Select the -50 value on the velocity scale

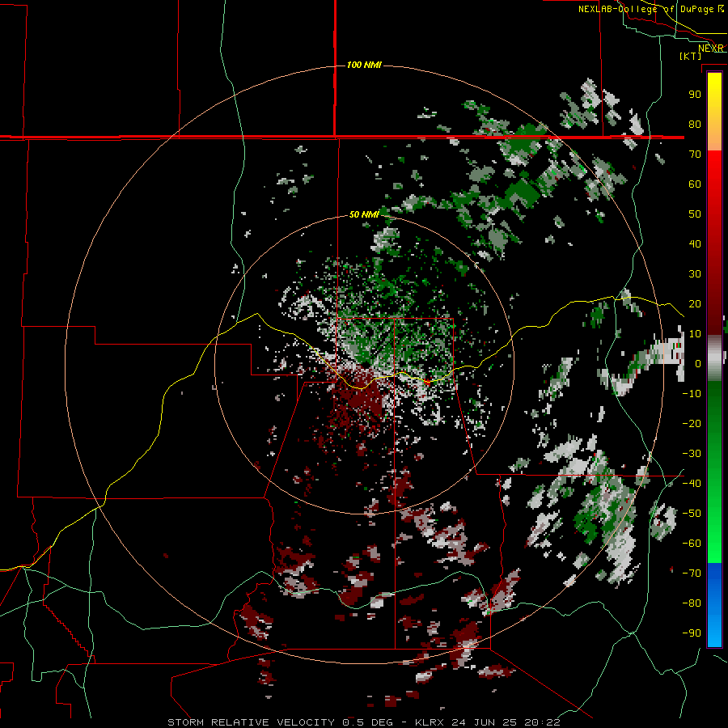click(692, 514)
